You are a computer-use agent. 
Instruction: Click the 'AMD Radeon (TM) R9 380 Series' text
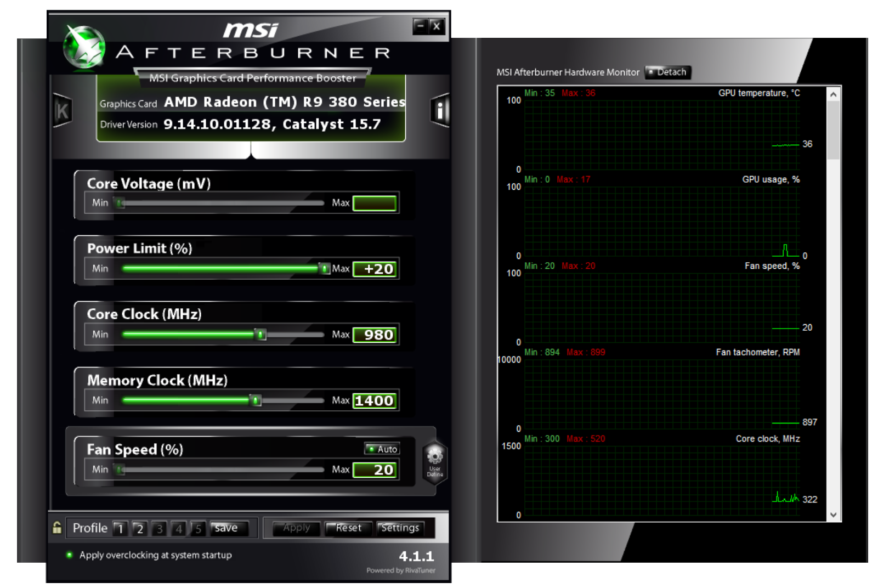[x=285, y=102]
